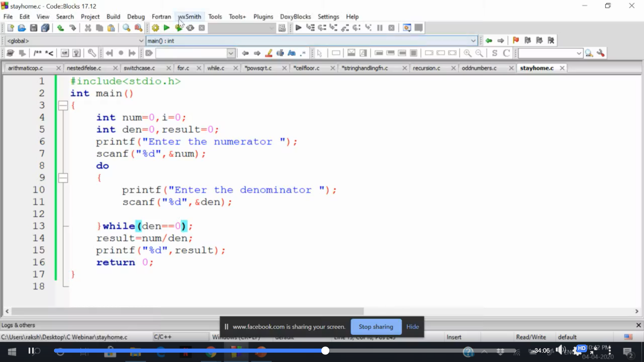Click the horizontal editor scrollbar

(188, 311)
